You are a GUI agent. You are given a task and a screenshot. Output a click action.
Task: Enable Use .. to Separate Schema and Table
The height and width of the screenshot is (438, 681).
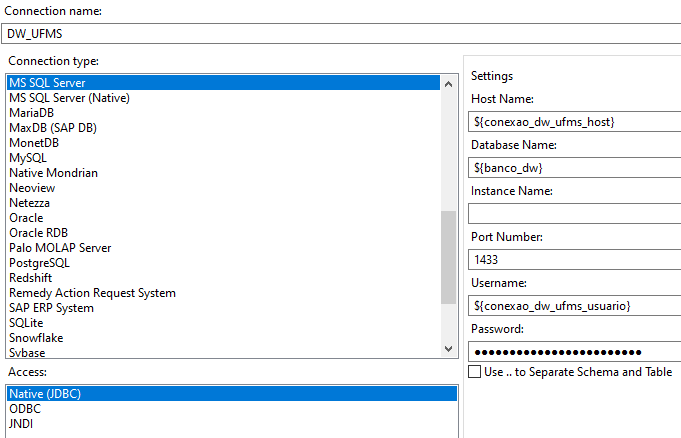point(475,372)
